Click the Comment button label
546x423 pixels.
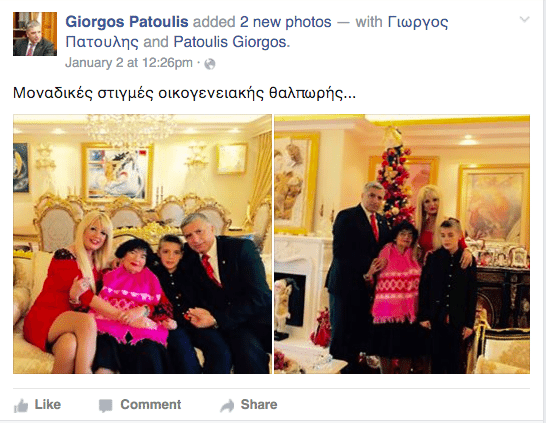pyautogui.click(x=151, y=405)
